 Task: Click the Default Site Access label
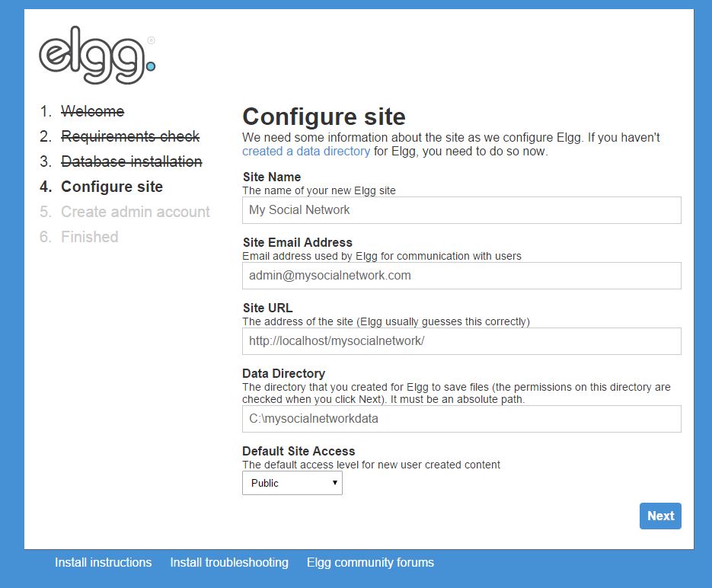pyautogui.click(x=299, y=451)
